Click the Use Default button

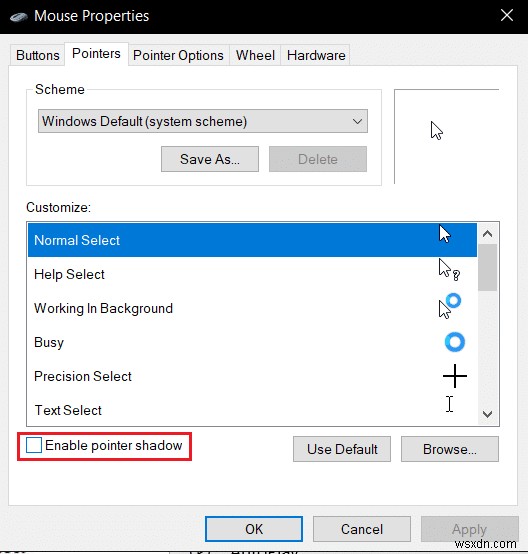coord(342,449)
